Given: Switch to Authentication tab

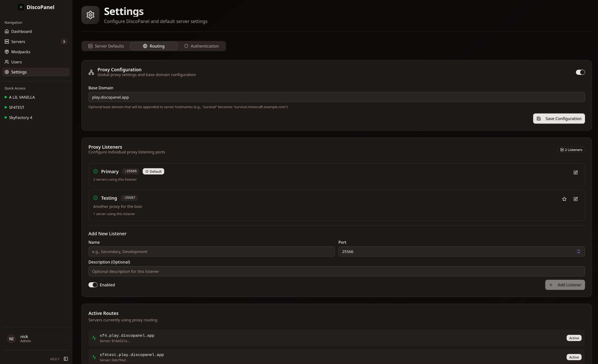Looking at the screenshot, I should 201,46.
